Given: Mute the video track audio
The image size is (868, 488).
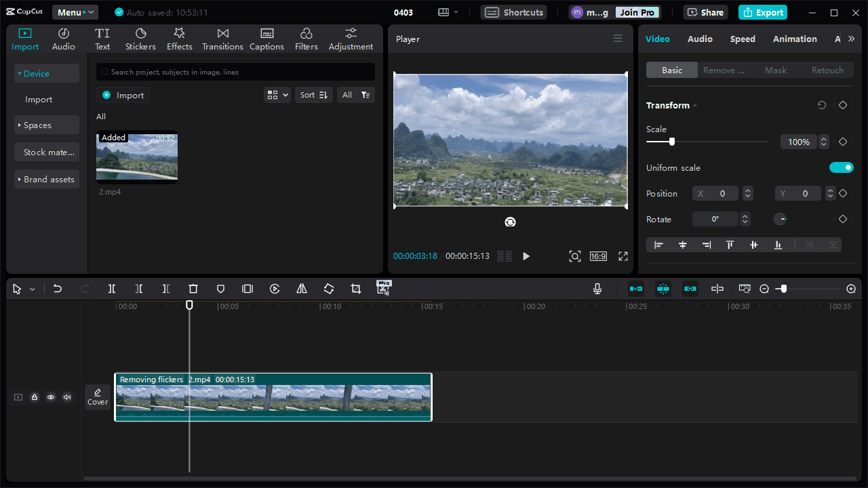Looking at the screenshot, I should click(x=67, y=397).
